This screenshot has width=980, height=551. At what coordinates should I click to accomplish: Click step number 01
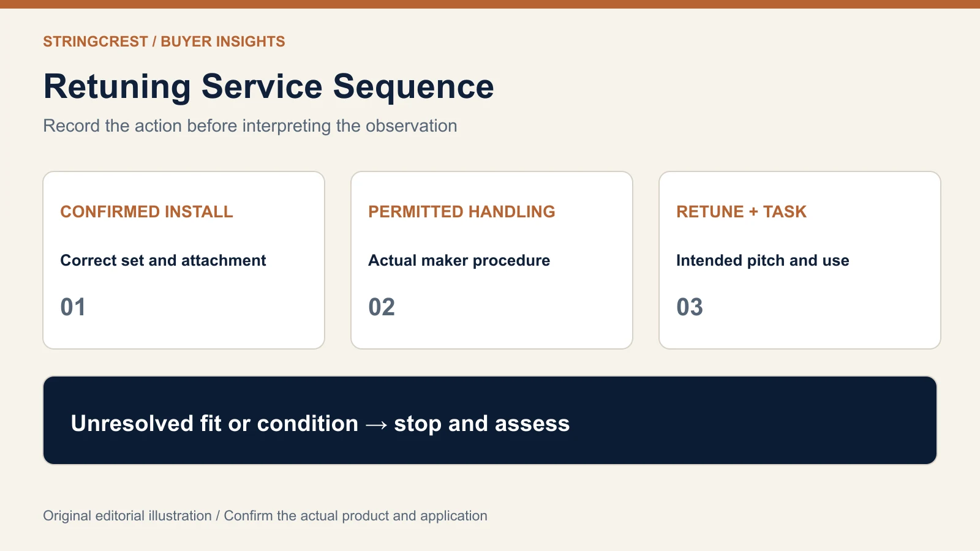click(73, 307)
